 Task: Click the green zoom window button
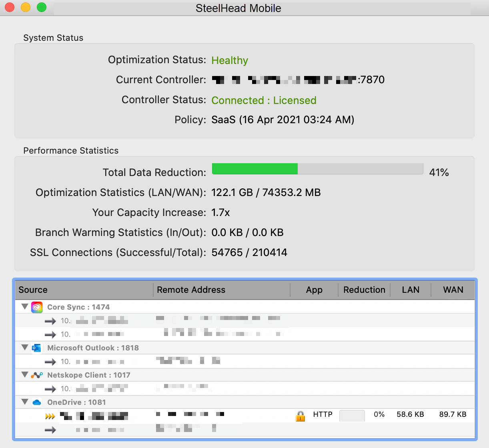(x=42, y=8)
